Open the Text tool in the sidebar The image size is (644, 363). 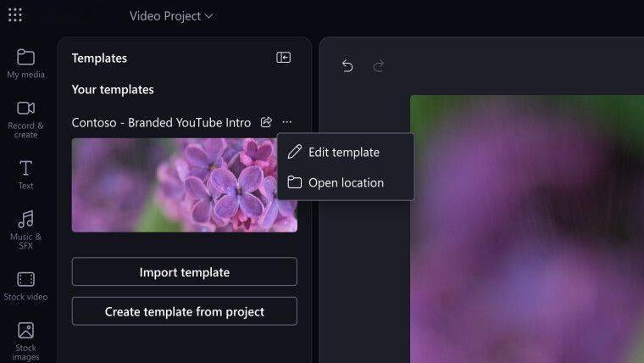coord(25,175)
